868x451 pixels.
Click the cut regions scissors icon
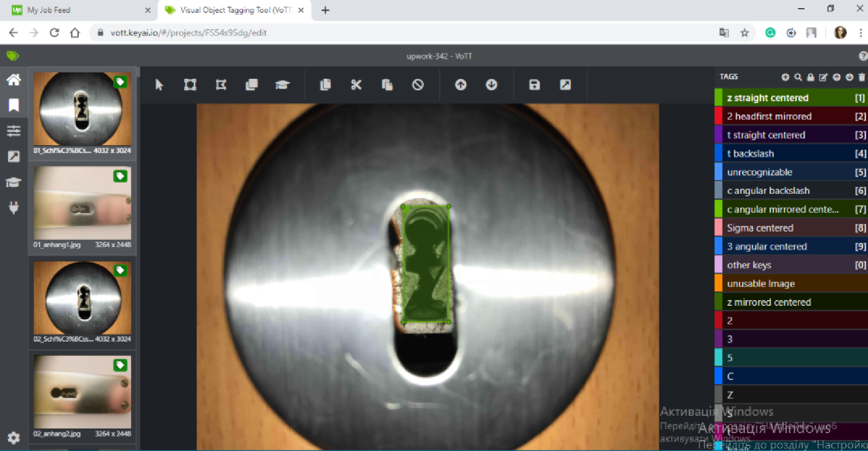coord(356,85)
